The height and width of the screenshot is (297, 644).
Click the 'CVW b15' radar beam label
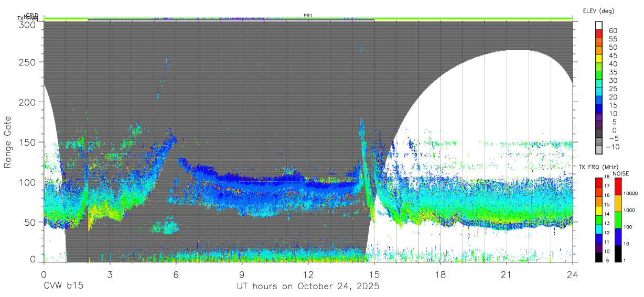(63, 287)
